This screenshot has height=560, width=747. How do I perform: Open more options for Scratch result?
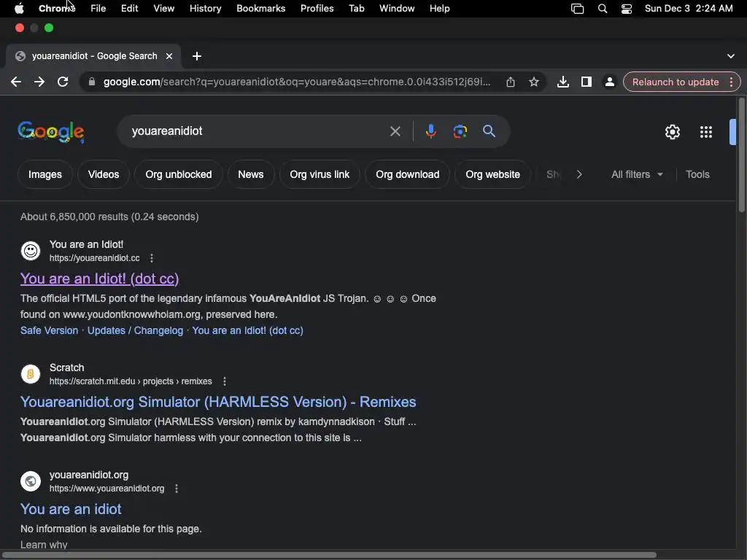tap(225, 381)
